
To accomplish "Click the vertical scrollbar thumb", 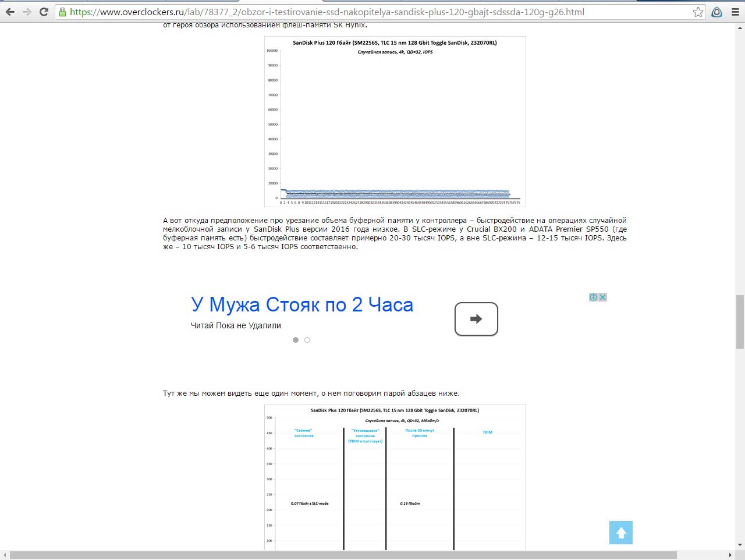I will coord(740,322).
